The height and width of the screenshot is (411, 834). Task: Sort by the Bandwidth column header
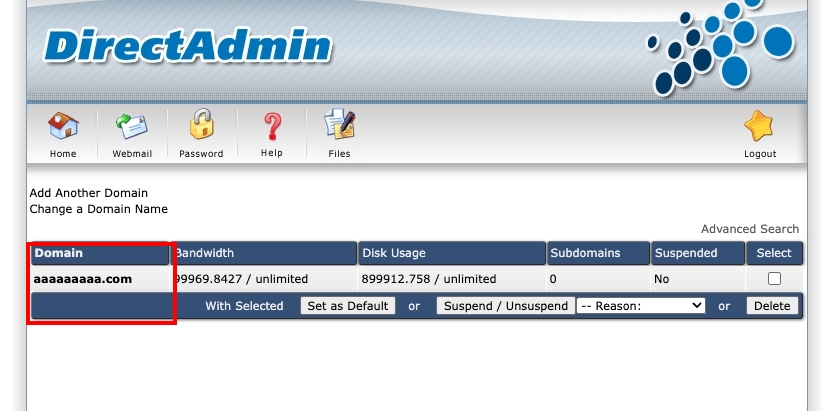point(264,253)
